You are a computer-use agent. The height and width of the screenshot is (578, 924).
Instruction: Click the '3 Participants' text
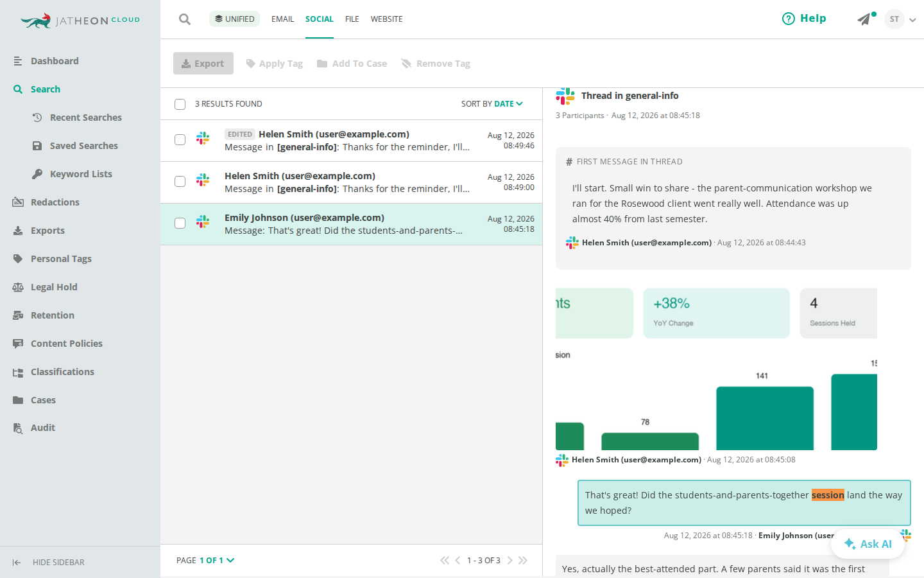(580, 116)
